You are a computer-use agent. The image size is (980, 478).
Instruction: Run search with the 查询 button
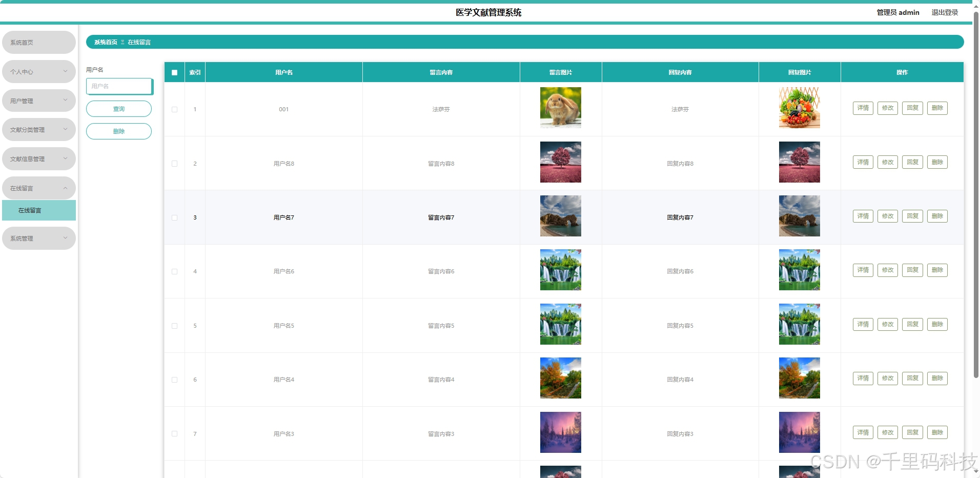pos(119,109)
